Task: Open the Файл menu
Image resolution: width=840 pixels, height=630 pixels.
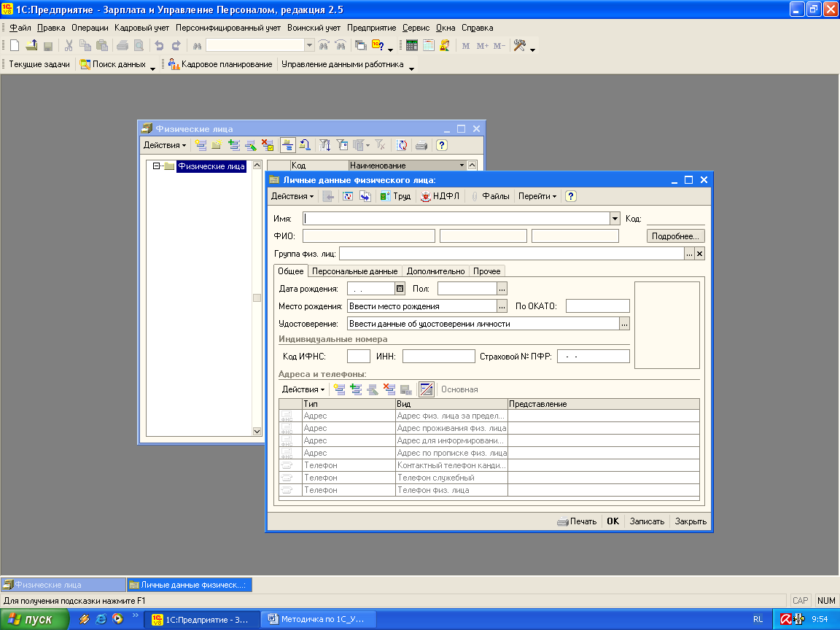Action: pos(20,28)
